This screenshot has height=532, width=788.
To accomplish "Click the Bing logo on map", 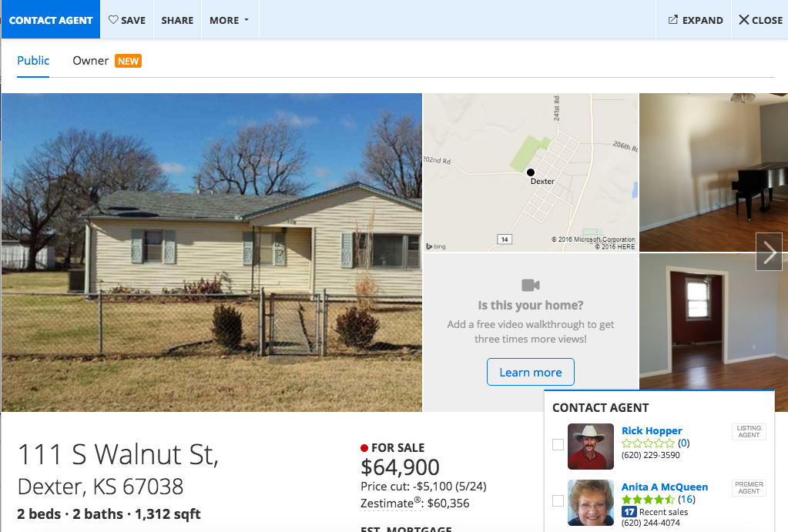I will tap(436, 246).
